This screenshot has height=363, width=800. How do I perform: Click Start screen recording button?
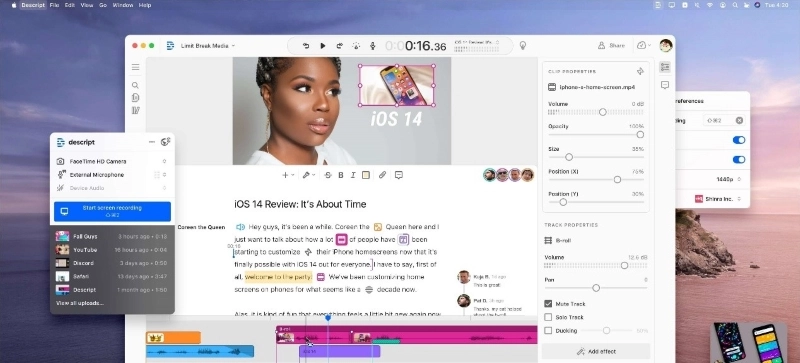tap(112, 211)
